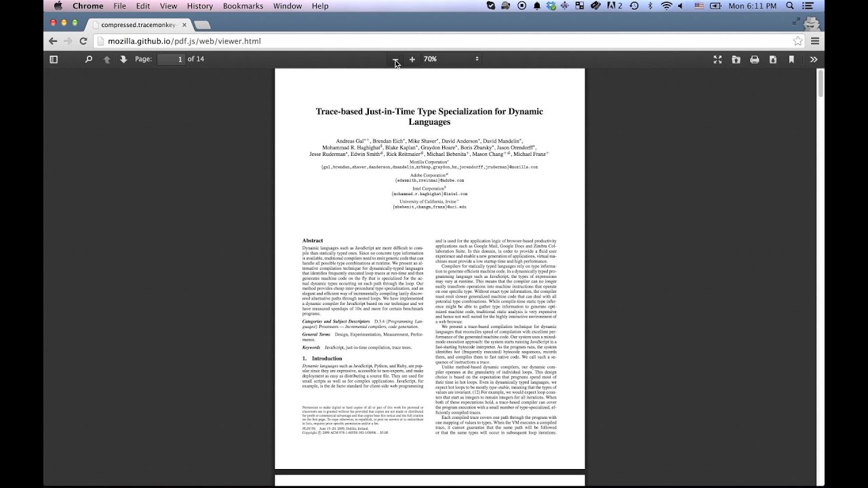Open the find-in-document search
Image resolution: width=868 pixels, height=488 pixels.
(88, 59)
